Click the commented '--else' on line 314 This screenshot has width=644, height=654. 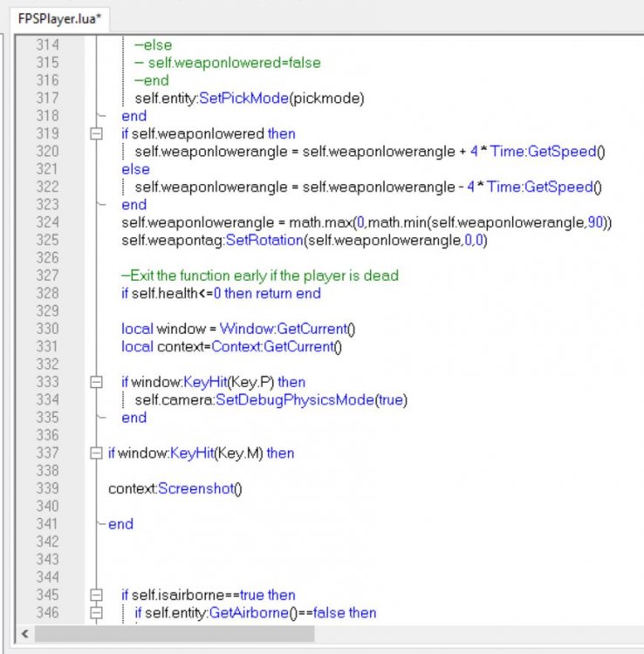(154, 45)
